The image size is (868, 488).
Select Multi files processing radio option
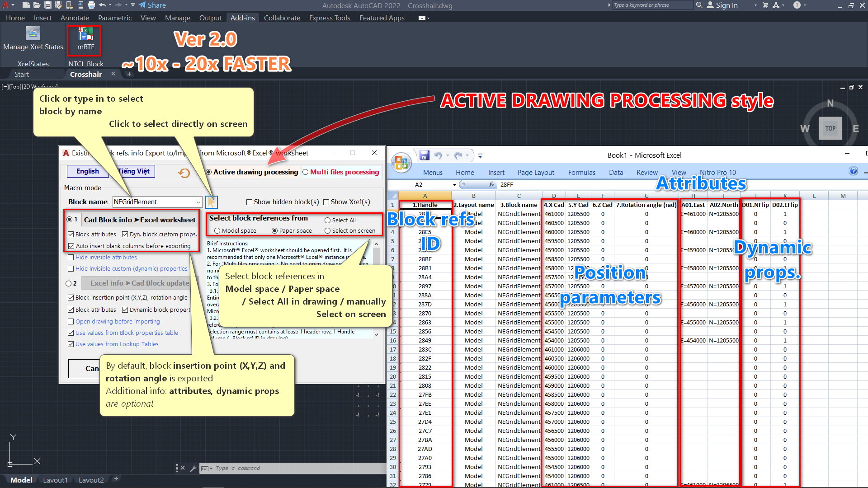[x=306, y=172]
